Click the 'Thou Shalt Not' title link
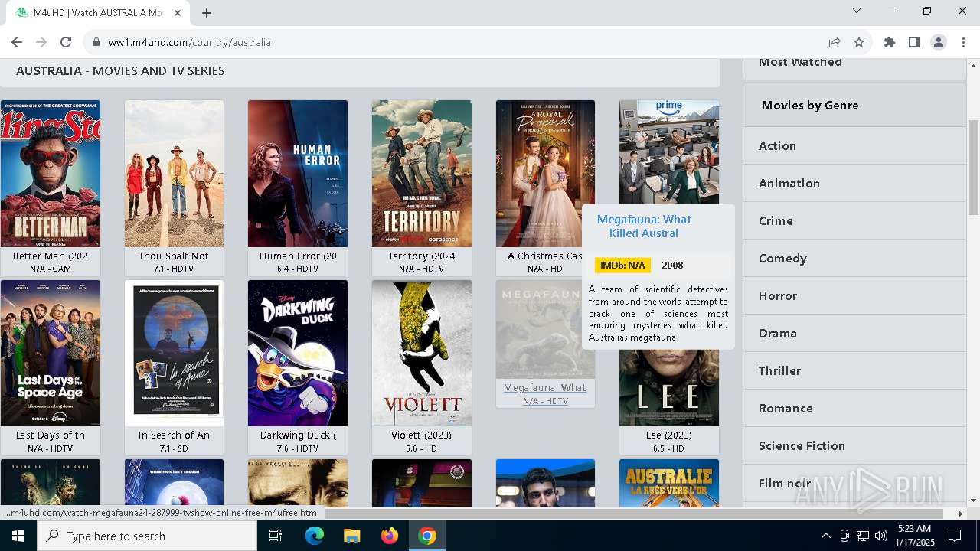Viewport: 980px width, 551px height. pyautogui.click(x=174, y=256)
